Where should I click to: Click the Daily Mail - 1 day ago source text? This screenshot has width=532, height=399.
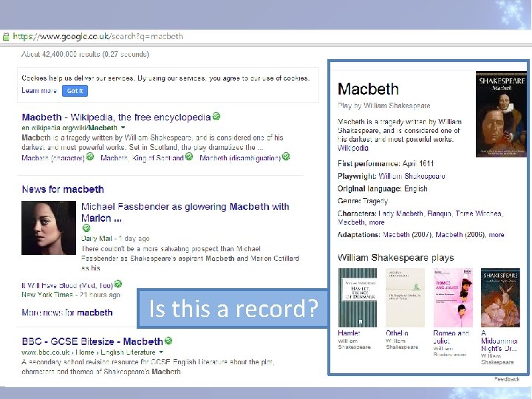pos(115,239)
